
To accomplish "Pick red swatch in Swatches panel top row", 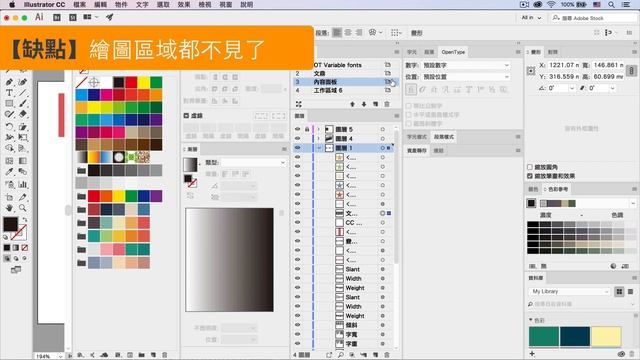I will pos(131,82).
